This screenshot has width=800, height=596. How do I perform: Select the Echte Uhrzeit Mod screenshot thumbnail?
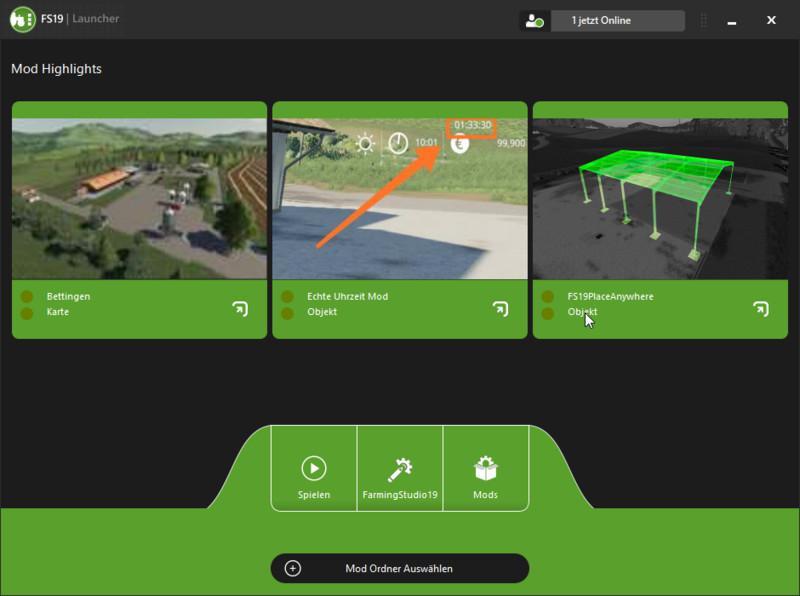pos(399,199)
